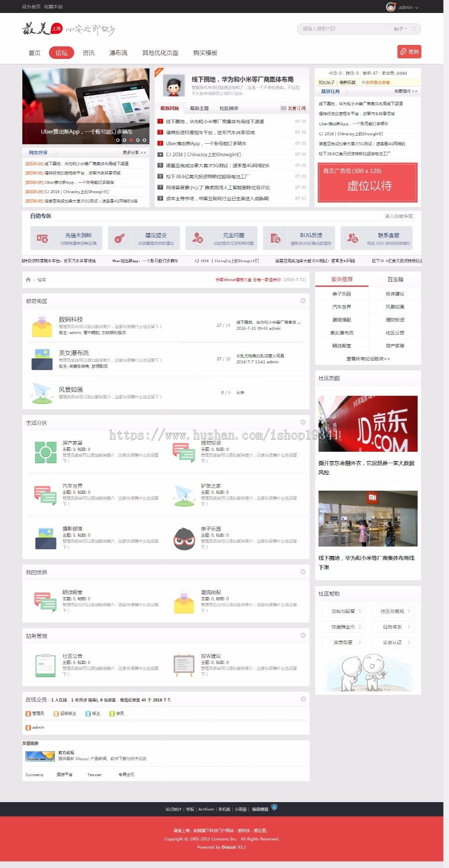Screen dimensions: 449x868
Task: Click 我要订阅 subscribe link
Action: (x=293, y=108)
